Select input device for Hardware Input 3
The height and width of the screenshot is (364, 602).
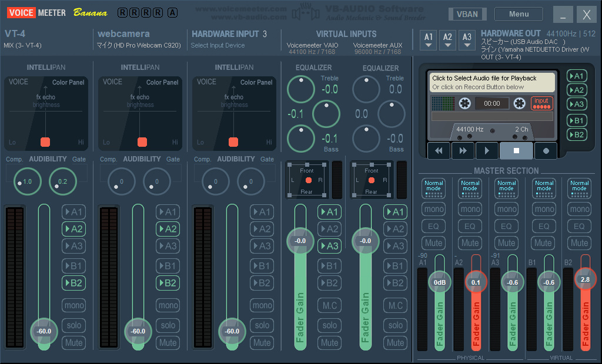218,45
